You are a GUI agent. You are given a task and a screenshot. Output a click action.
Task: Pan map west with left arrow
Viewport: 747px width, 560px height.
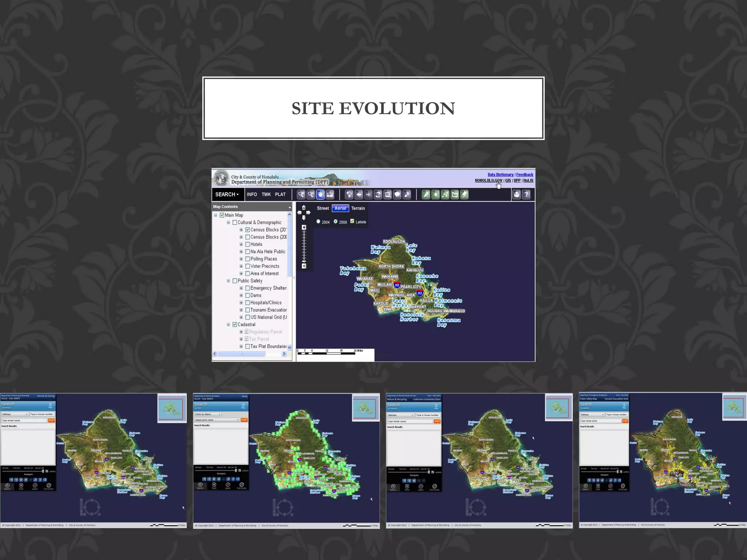[299, 213]
